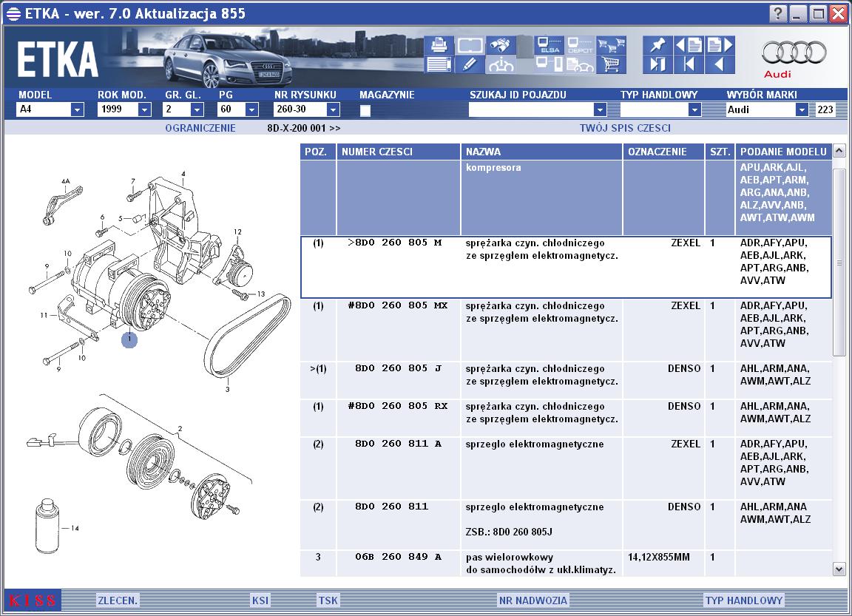852x616 pixels.
Task: Open search with the binoculars icon
Action: click(501, 44)
